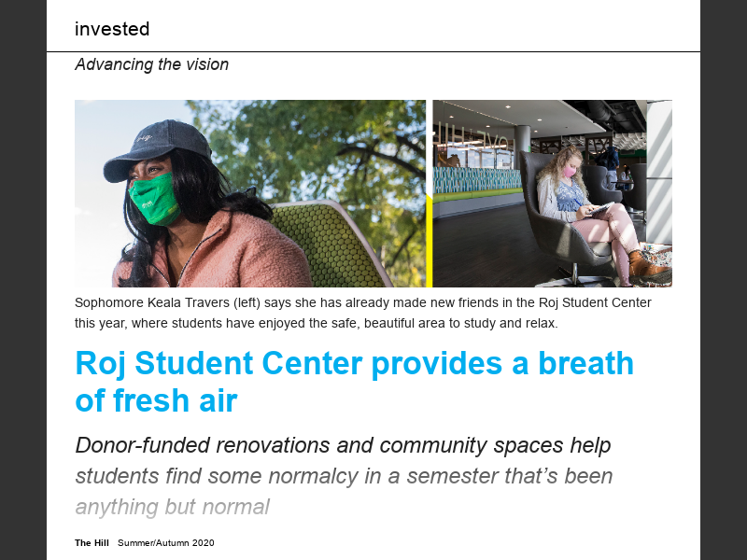Click the gray baseball cap on the woman
The height and width of the screenshot is (560, 747).
148,147
